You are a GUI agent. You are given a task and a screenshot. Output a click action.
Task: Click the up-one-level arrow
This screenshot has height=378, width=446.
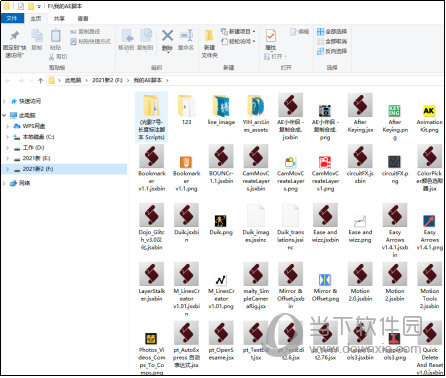[x=41, y=80]
